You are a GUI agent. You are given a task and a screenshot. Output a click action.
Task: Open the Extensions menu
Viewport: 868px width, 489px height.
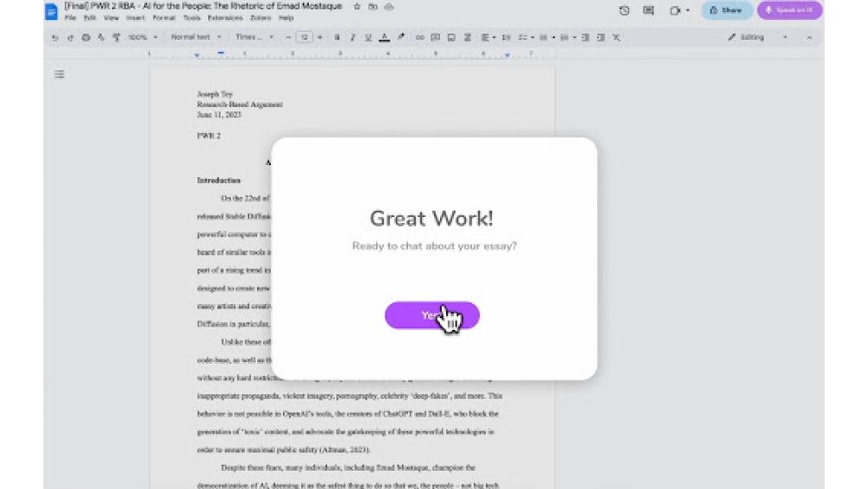click(x=225, y=18)
